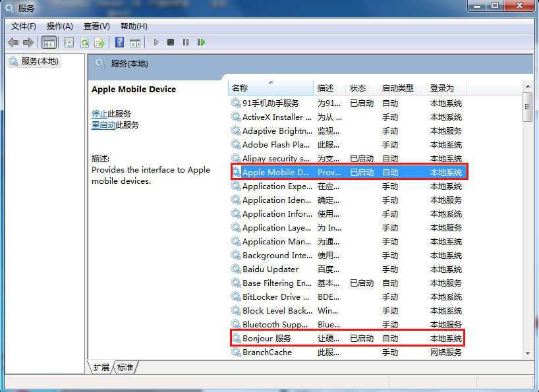Select 服务(本地) in the left tree
539x392 pixels.
pyautogui.click(x=40, y=61)
